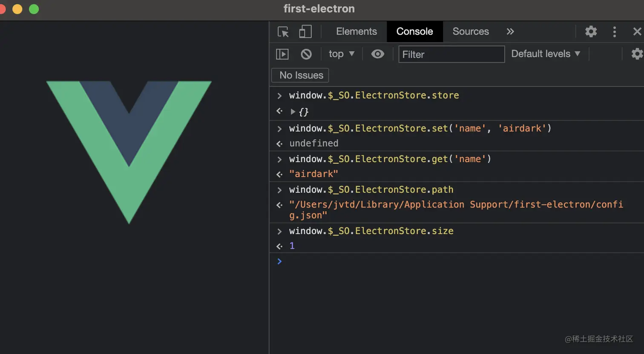
Task: Toggle the device toolbar icon
Action: tap(305, 32)
